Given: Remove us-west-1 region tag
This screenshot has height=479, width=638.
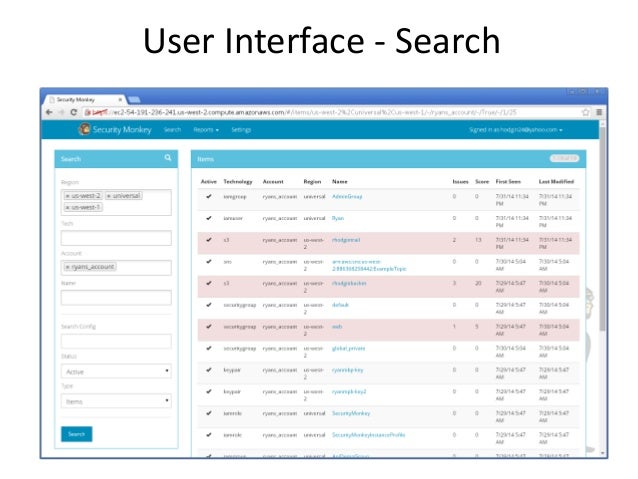Looking at the screenshot, I should (68, 208).
